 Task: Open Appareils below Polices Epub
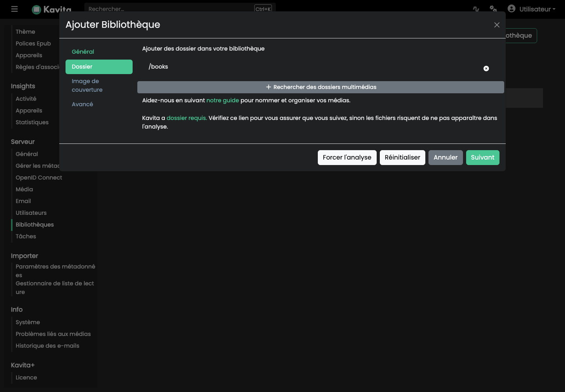click(29, 55)
